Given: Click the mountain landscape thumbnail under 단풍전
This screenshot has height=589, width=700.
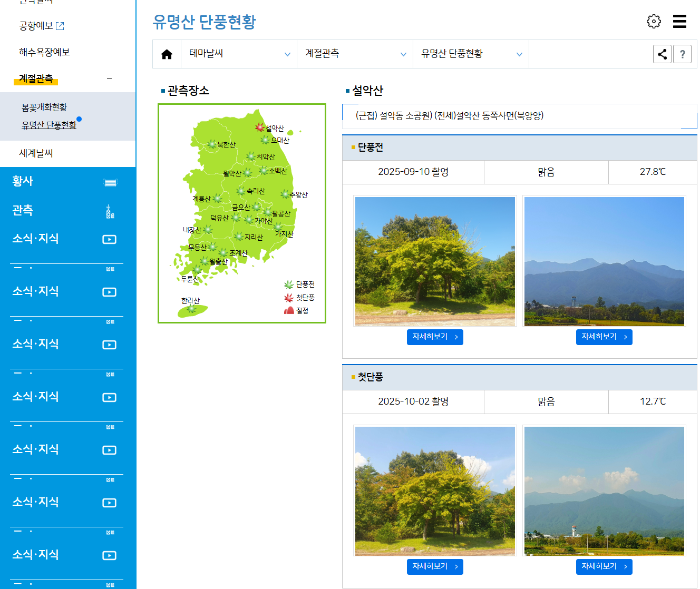Looking at the screenshot, I should point(604,261).
